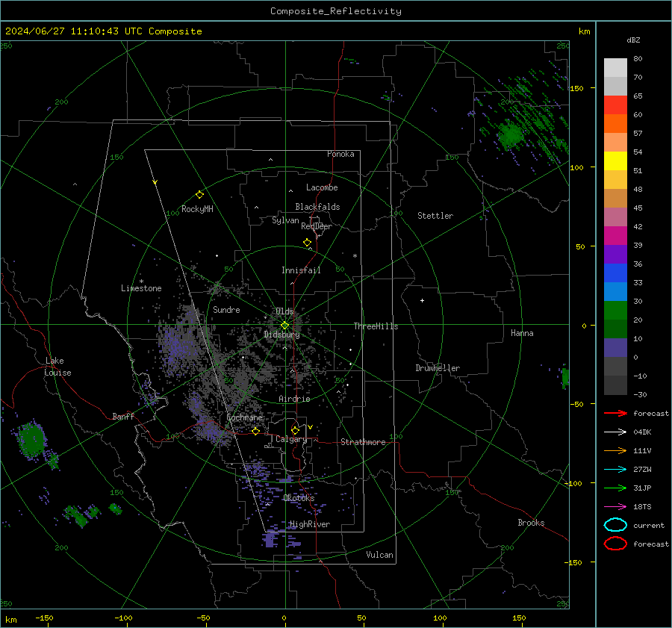Viewport: 672px width, 628px height.
Task: Click the dBZ scale heading
Action: (633, 40)
